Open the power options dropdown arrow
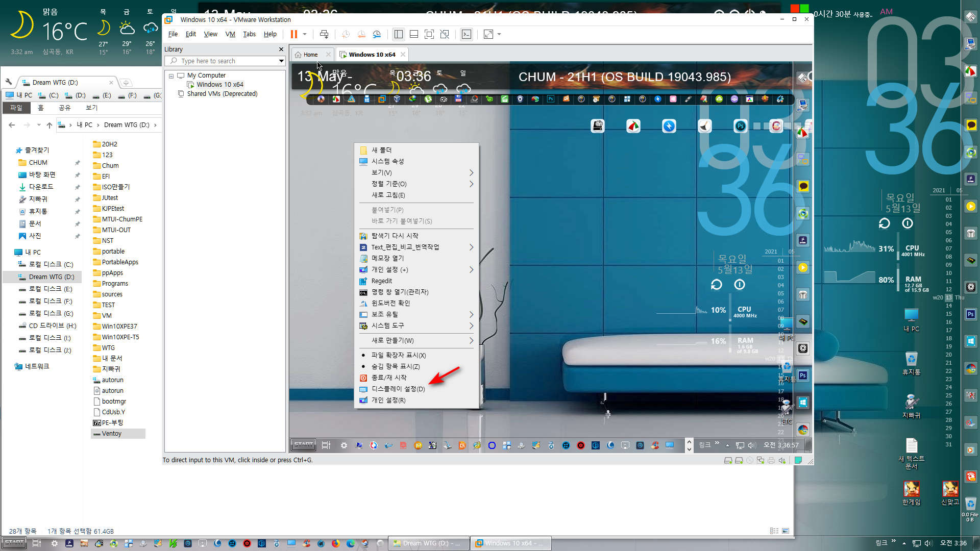980x551 pixels. pos(305,34)
